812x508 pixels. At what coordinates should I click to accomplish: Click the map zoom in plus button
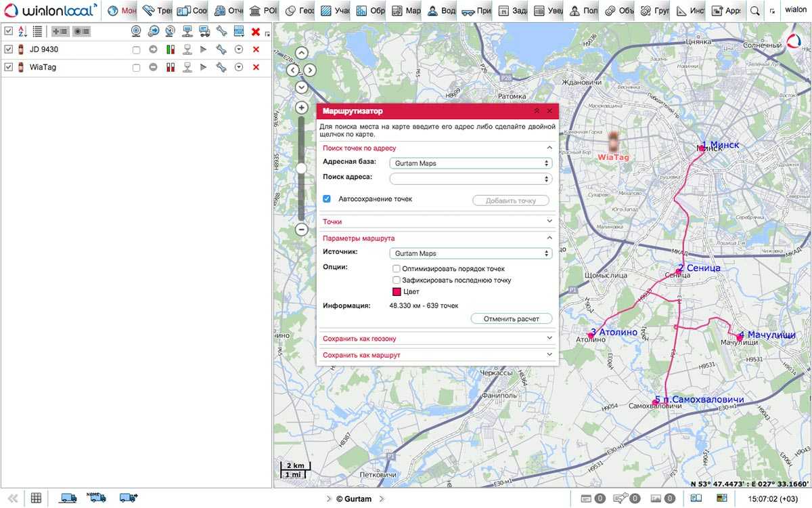click(302, 108)
